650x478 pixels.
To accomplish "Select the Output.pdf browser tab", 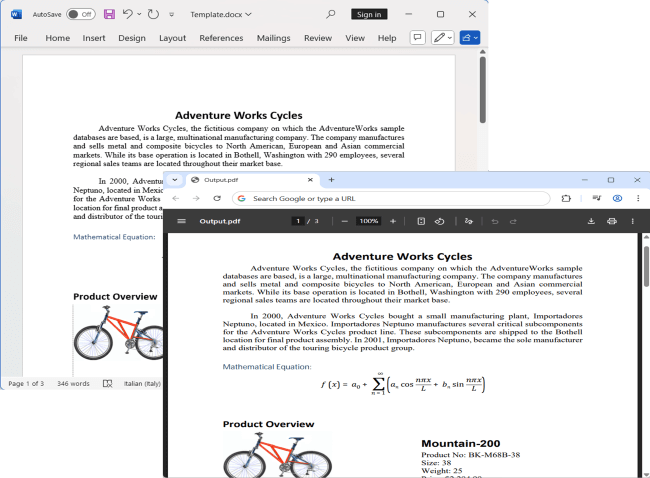I will click(x=253, y=180).
